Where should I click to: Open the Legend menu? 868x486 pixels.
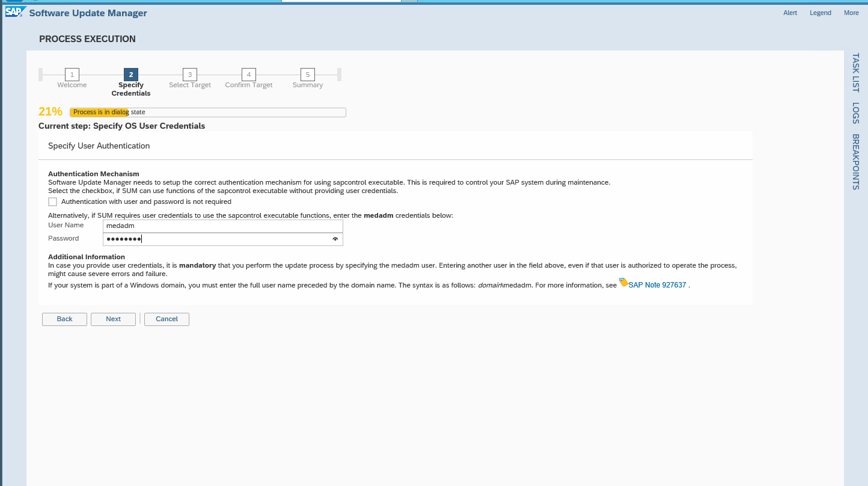820,13
